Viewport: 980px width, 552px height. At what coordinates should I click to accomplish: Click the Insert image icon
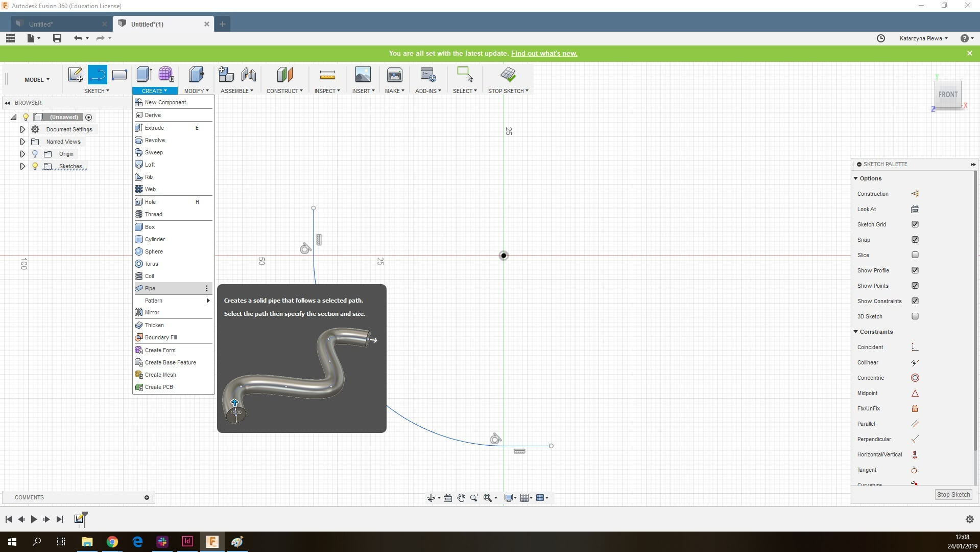click(363, 75)
